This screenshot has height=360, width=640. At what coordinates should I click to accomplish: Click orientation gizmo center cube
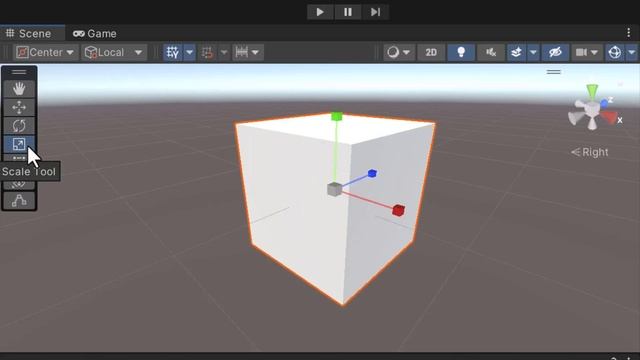pos(592,109)
